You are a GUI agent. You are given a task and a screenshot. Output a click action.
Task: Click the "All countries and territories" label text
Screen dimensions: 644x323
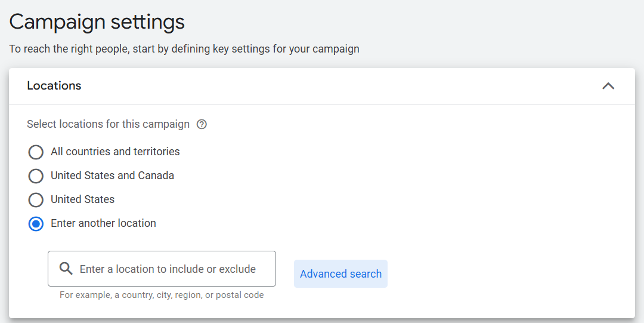tap(115, 152)
